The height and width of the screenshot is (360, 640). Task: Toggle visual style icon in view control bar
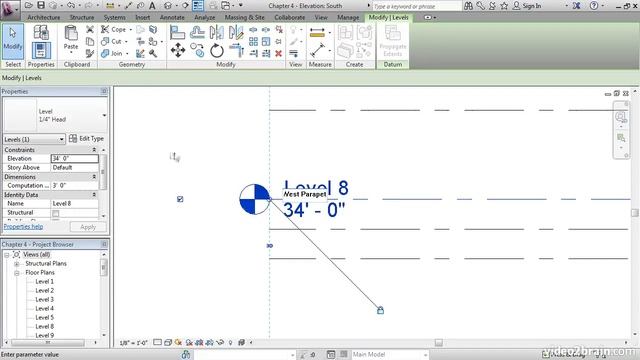(168, 342)
